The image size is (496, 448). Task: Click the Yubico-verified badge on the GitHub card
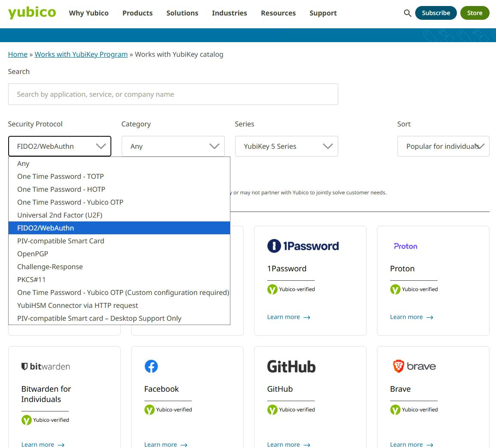tap(291, 409)
